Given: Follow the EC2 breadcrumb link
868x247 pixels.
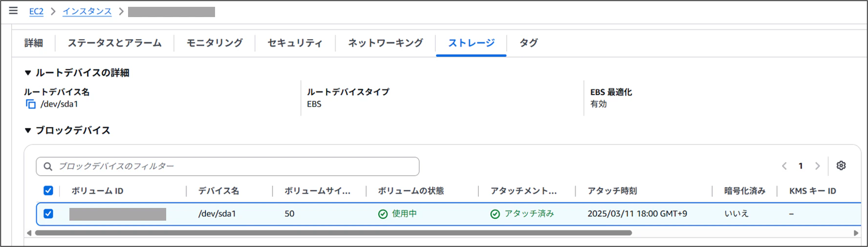Looking at the screenshot, I should click(x=36, y=11).
